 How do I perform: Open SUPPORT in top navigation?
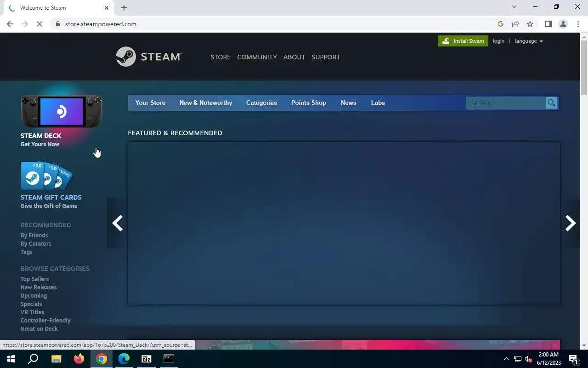pyautogui.click(x=326, y=57)
